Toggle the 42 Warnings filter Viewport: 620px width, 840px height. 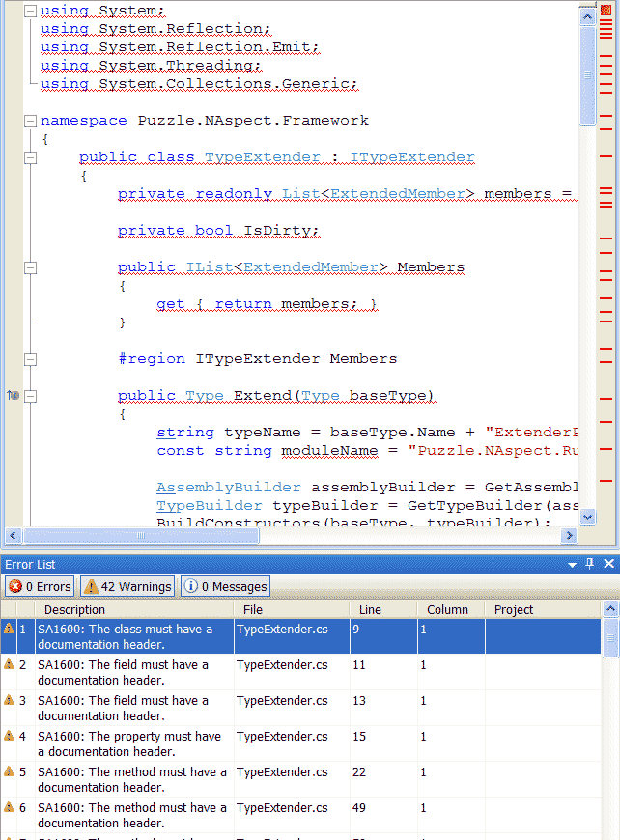click(x=127, y=586)
